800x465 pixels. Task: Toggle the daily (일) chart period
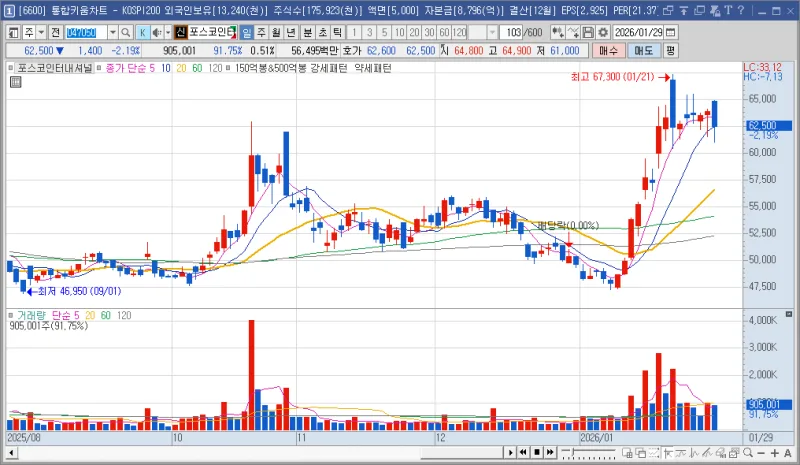247,32
